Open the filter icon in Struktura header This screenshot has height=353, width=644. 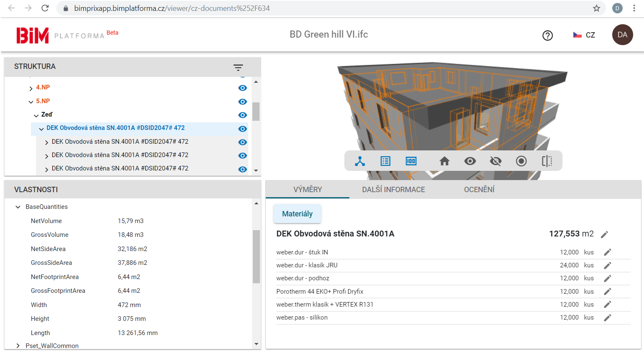pyautogui.click(x=238, y=67)
